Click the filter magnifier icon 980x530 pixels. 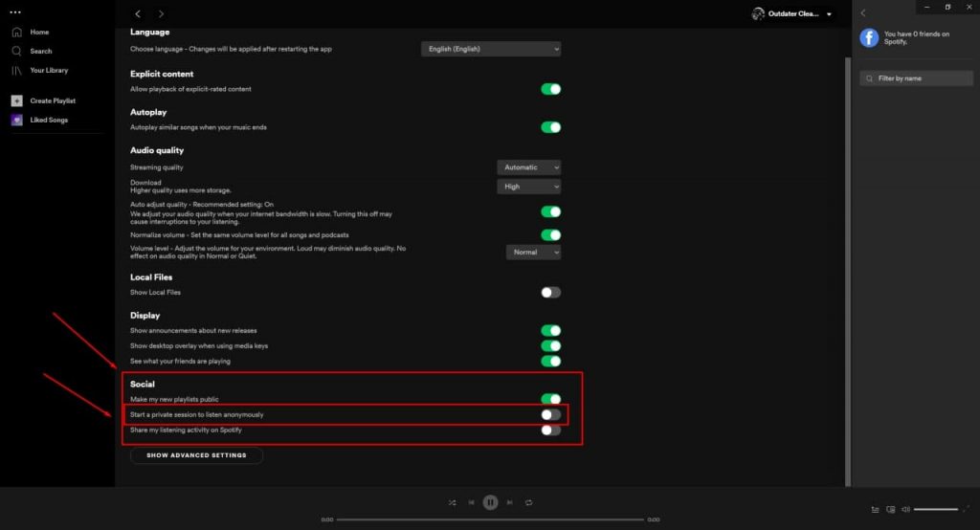tap(869, 78)
